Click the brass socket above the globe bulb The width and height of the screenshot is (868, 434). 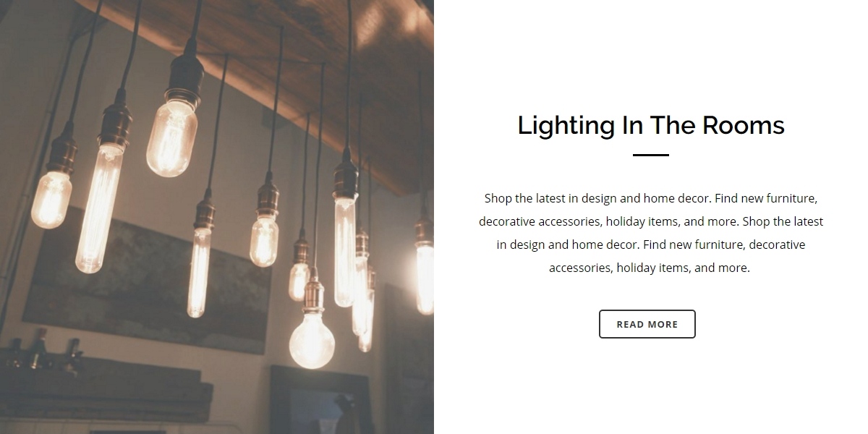click(x=314, y=297)
